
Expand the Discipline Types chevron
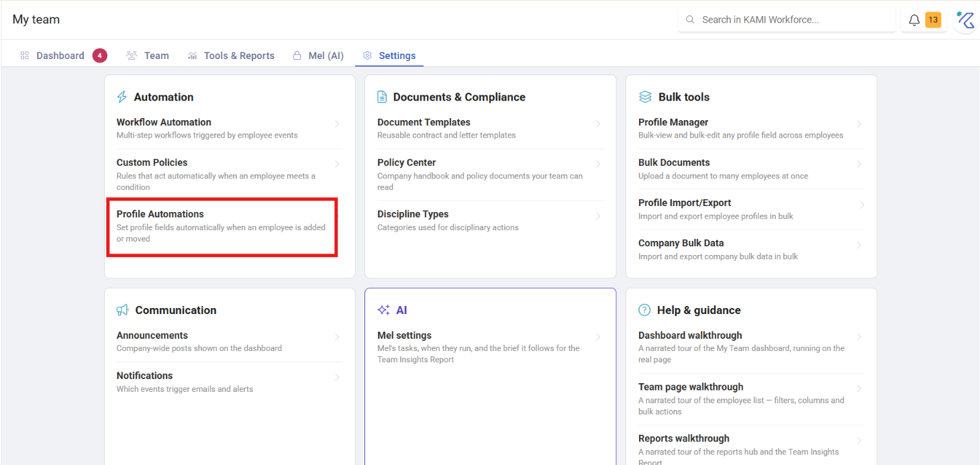(597, 216)
